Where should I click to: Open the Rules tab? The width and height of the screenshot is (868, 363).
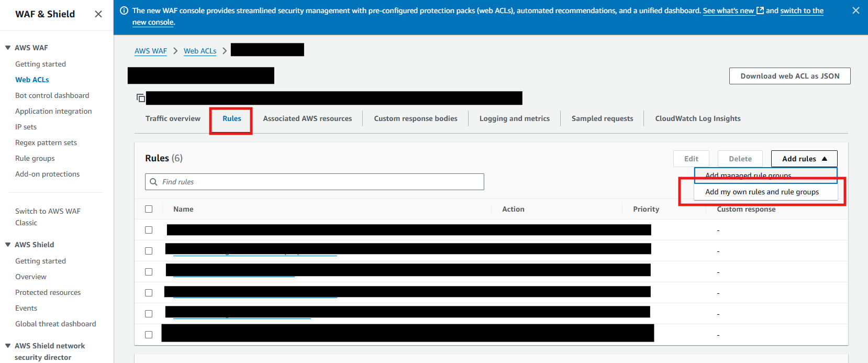pos(232,118)
